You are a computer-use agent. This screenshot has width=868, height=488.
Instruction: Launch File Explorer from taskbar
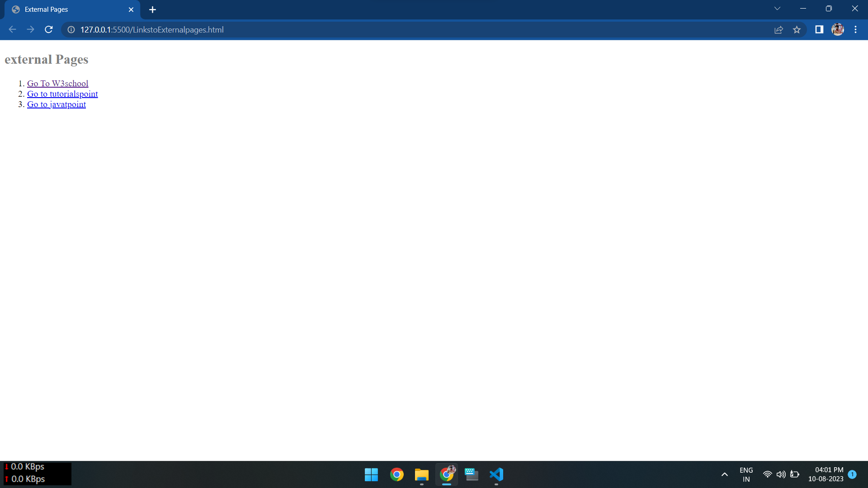click(421, 474)
